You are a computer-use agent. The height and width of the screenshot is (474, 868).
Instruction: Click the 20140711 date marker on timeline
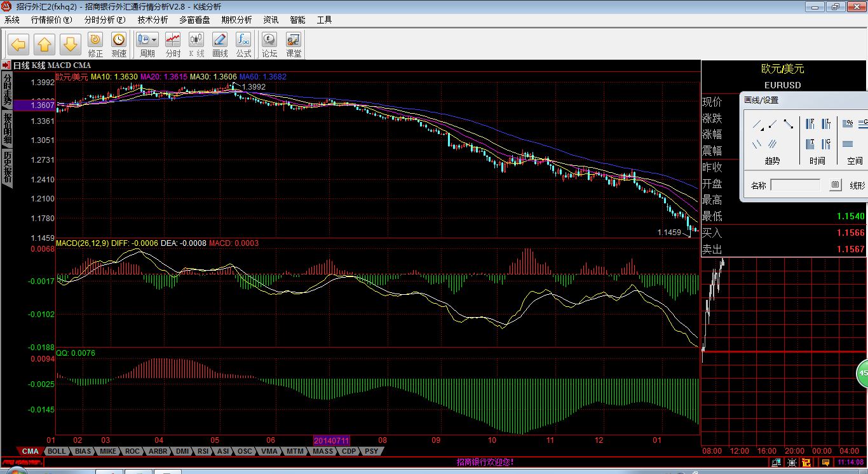332,440
